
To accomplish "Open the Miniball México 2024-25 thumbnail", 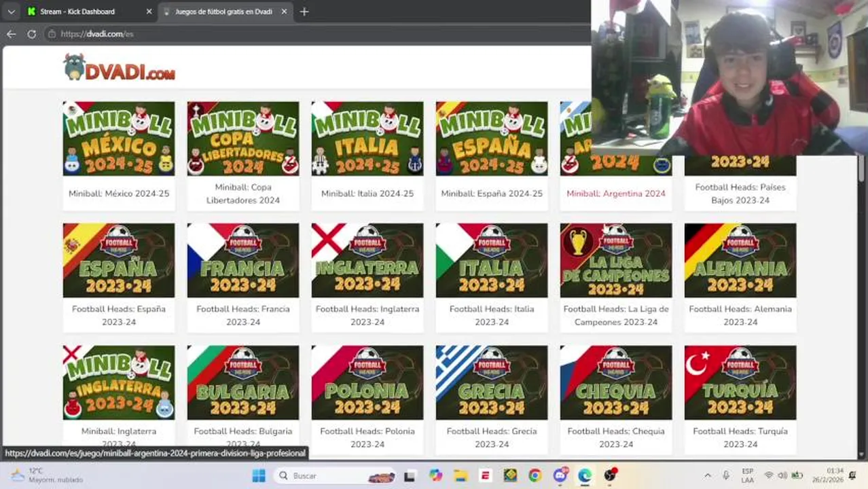I will point(119,139).
